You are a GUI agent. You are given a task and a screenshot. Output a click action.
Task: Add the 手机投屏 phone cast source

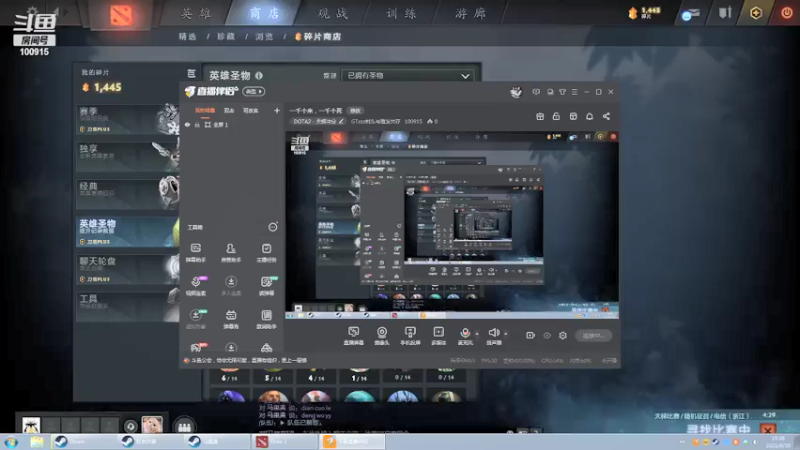[410, 336]
